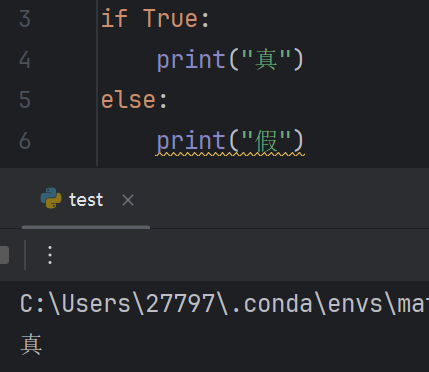The width and height of the screenshot is (429, 372).
Task: Click line number 6 in the gutter
Action: tap(25, 141)
